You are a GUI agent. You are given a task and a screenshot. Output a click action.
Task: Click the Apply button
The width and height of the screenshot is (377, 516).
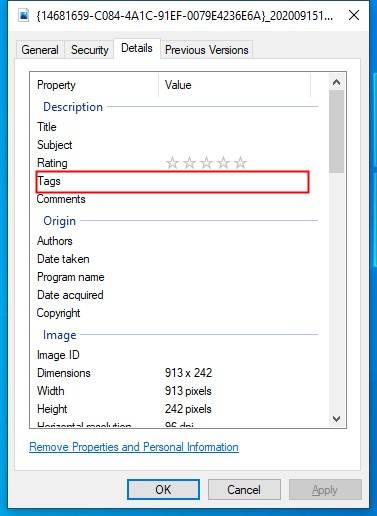click(325, 490)
